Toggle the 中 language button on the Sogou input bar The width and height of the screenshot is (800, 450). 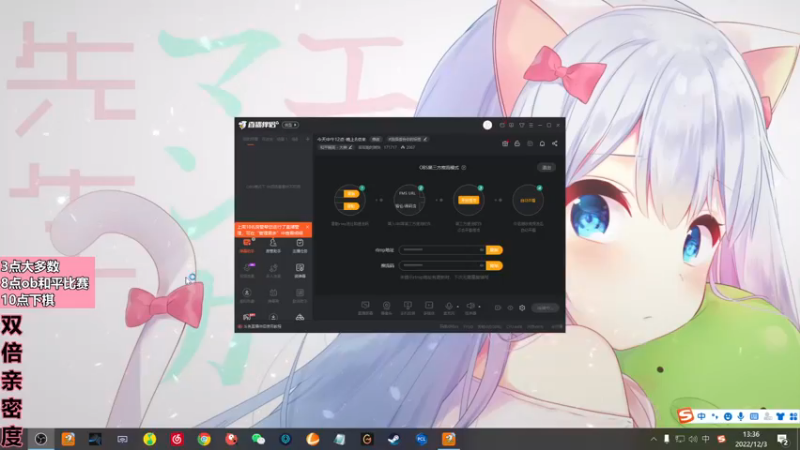[702, 416]
